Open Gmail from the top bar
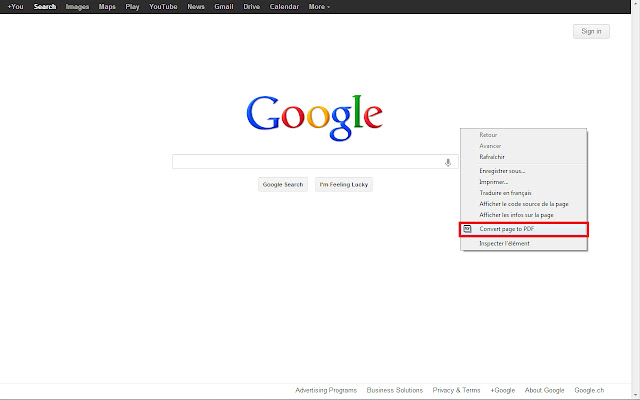The height and width of the screenshot is (400, 640). point(224,7)
